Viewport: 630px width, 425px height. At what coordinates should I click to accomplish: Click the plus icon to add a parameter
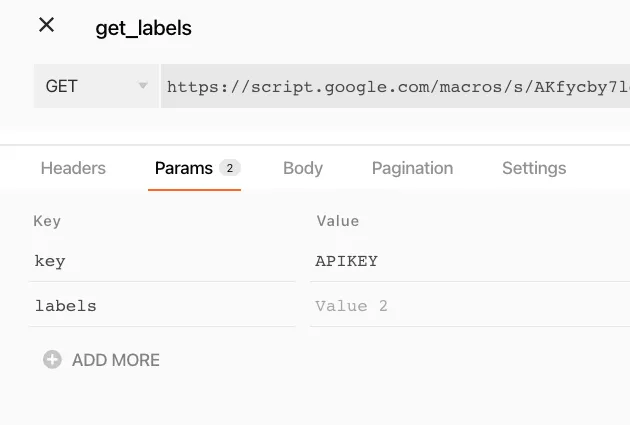[52, 360]
